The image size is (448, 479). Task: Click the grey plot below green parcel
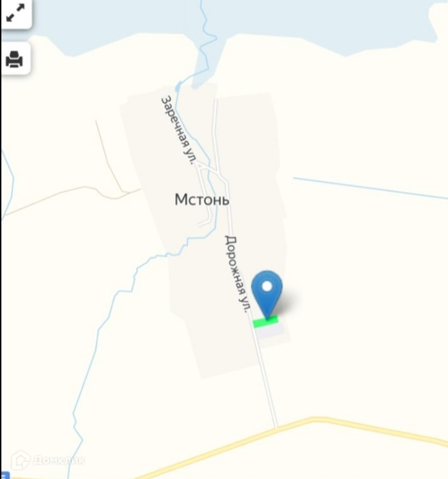click(x=270, y=332)
